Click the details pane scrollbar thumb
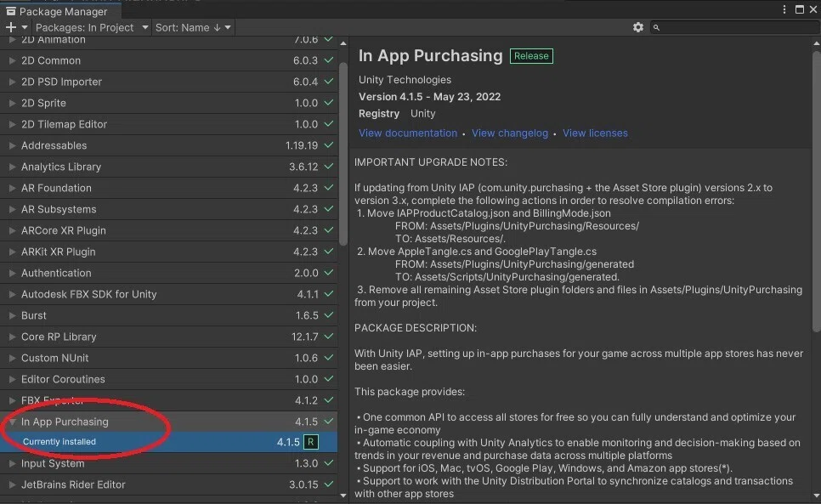 click(816, 191)
